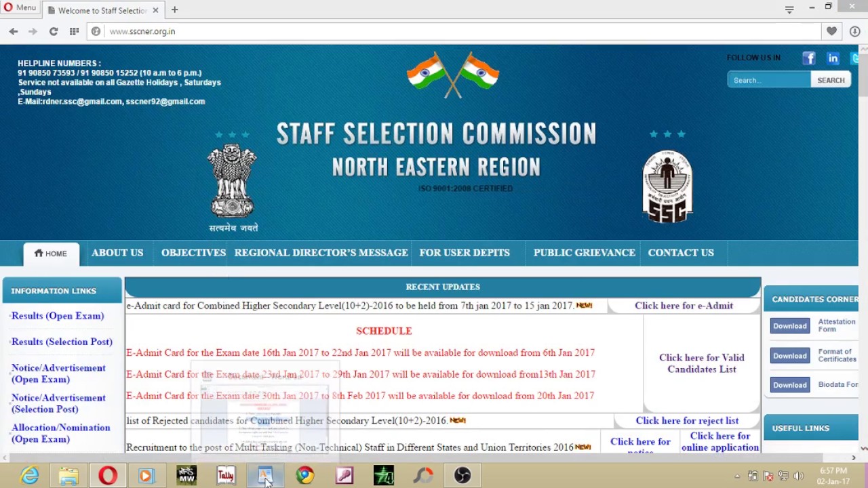Image resolution: width=868 pixels, height=488 pixels.
Task: Open the LinkedIn follow icon
Action: pyautogui.click(x=833, y=58)
